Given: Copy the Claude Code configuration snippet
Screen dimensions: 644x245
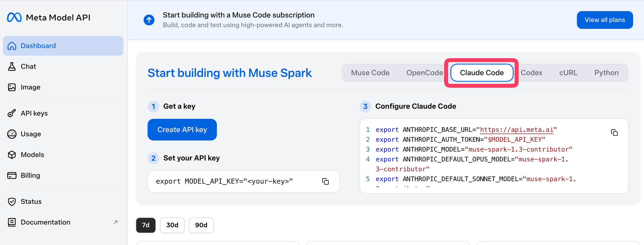Looking at the screenshot, I should (x=614, y=133).
